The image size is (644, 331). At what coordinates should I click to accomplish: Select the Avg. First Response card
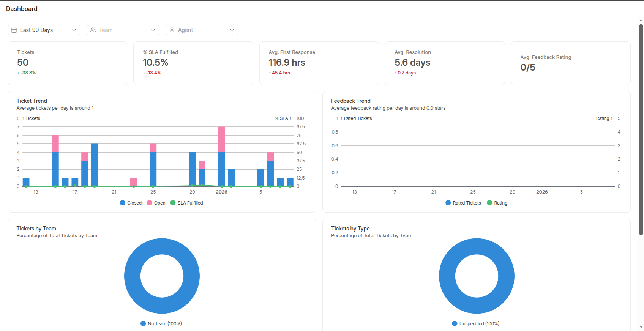[319, 63]
